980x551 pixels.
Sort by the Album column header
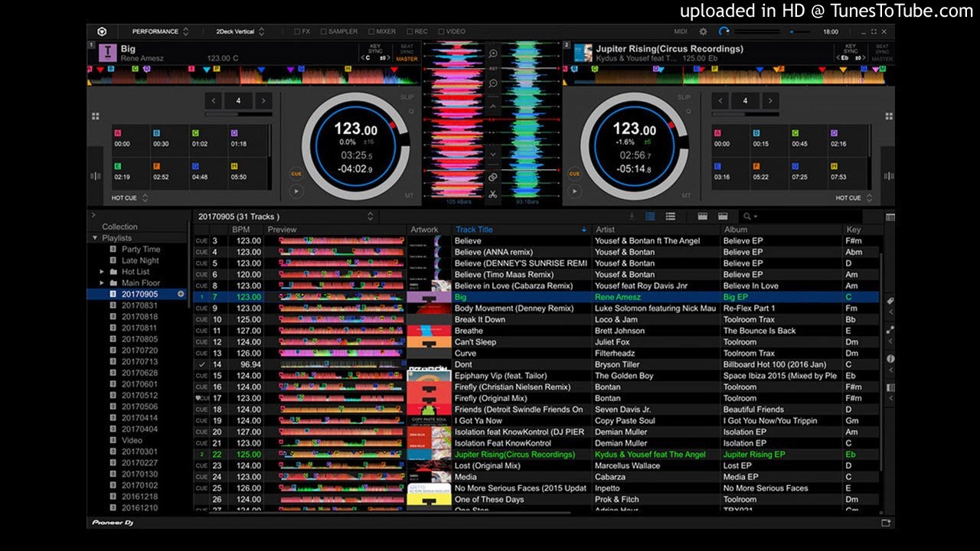pos(782,230)
